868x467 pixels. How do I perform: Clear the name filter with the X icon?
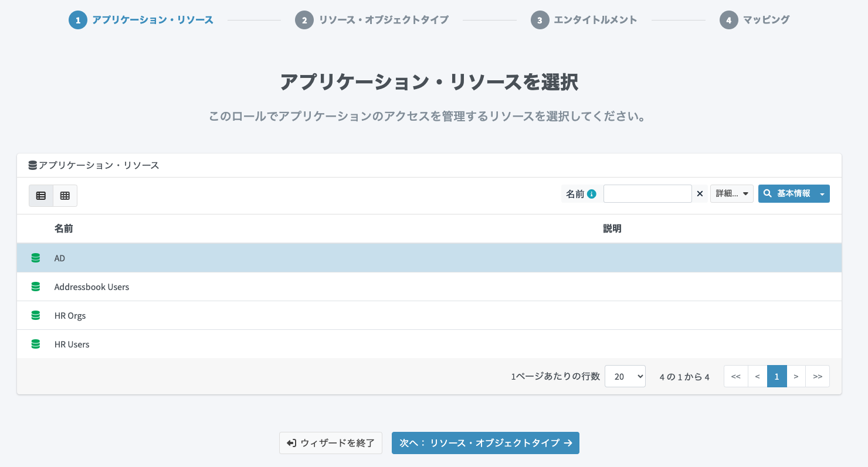tap(700, 194)
